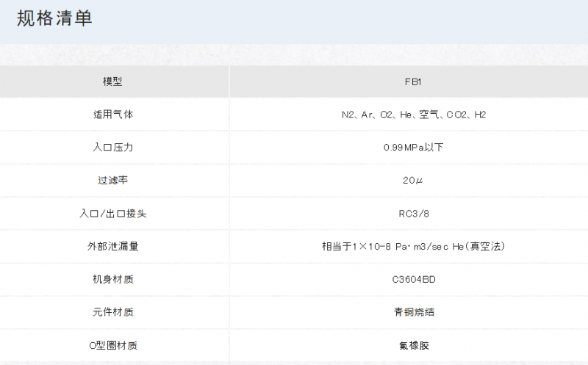Select the O型圈材质 row label

(x=112, y=345)
